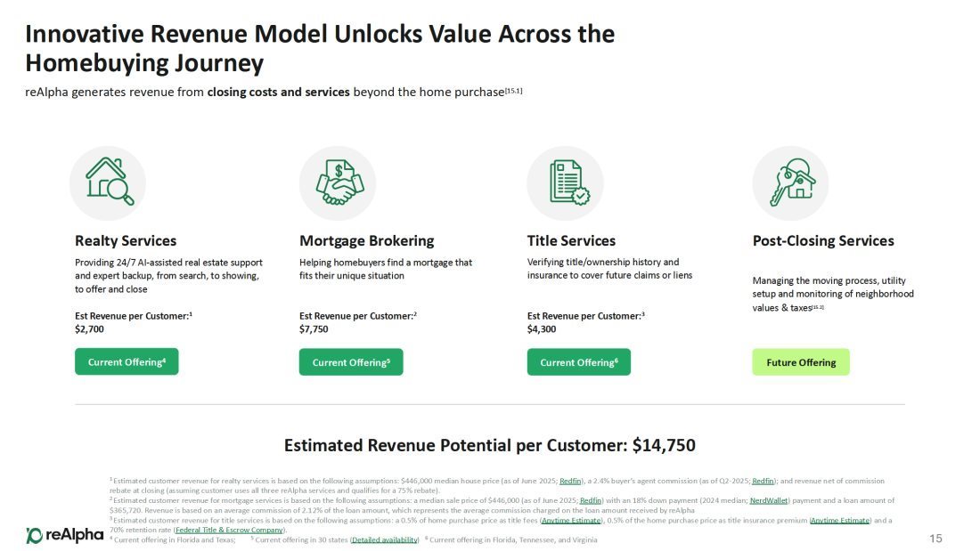Open the NerdWallet footnote link
This screenshot has height=551, width=980.
coord(769,500)
